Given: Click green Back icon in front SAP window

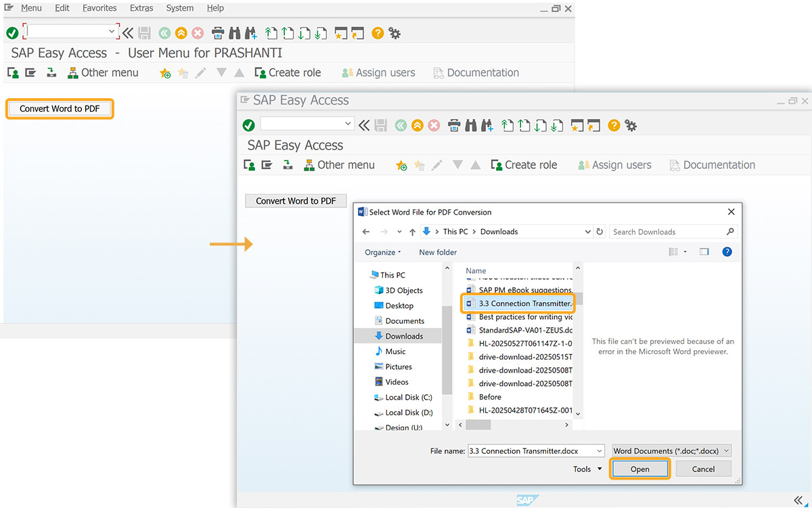Looking at the screenshot, I should (x=401, y=125).
